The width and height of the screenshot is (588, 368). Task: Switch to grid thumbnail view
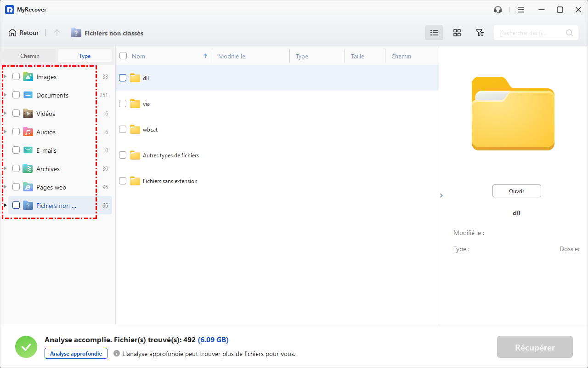tap(457, 33)
